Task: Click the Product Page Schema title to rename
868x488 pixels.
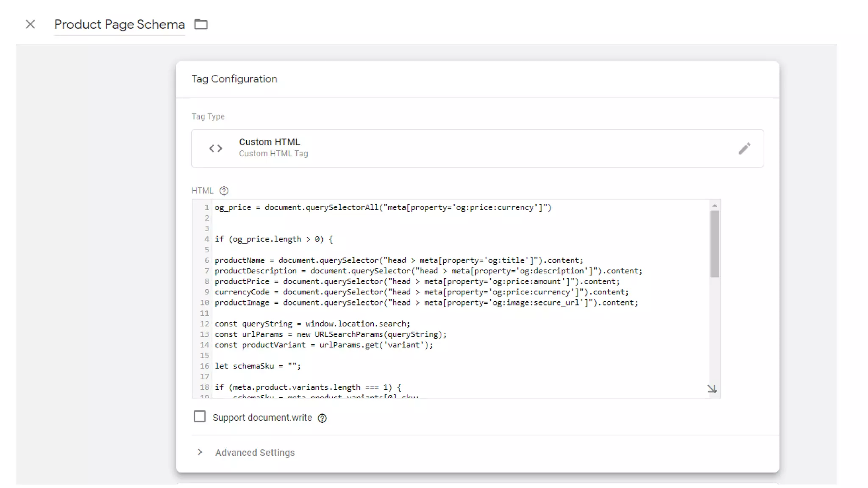Action: pos(120,25)
